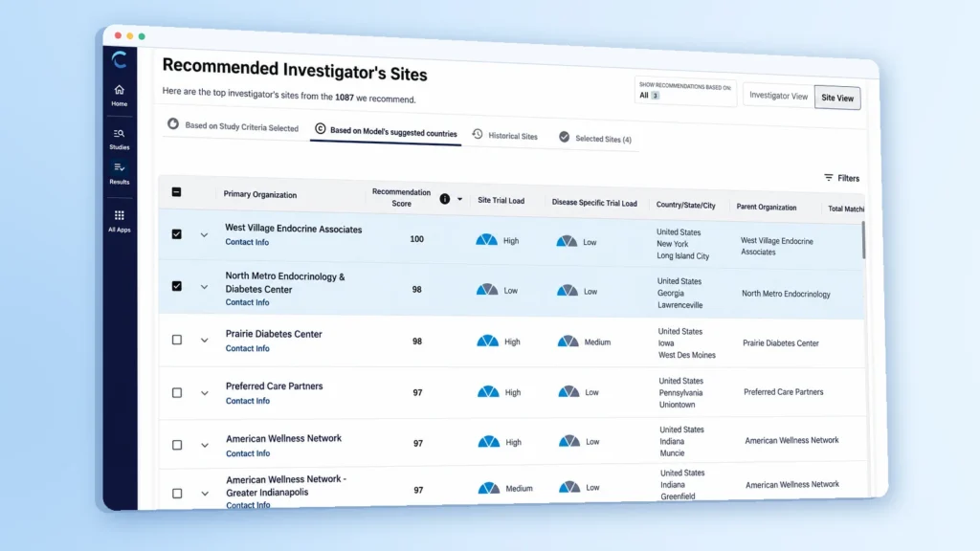Open Contact Info for West Village Endocrine Associates
This screenshot has width=980, height=551.
point(247,242)
